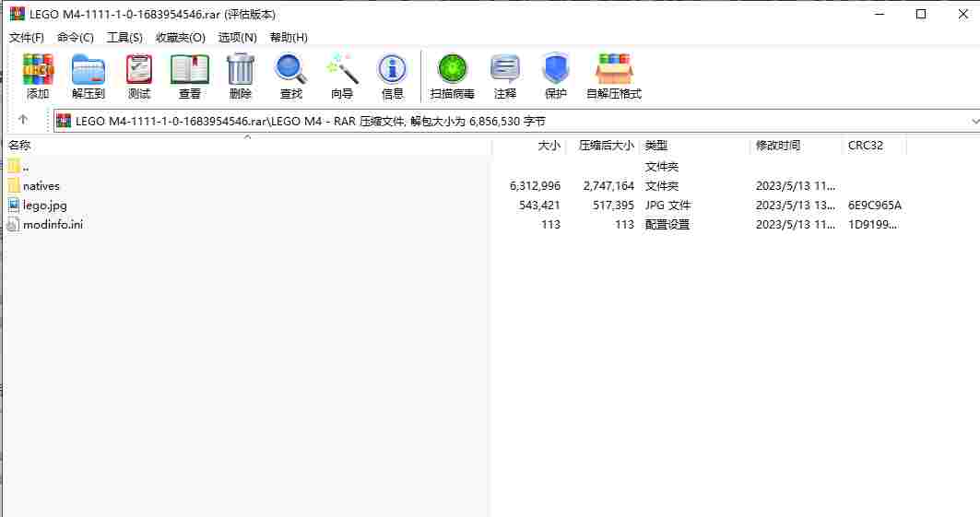This screenshot has height=517, width=980.
Task: Click the size value "543,421"
Action: click(539, 206)
